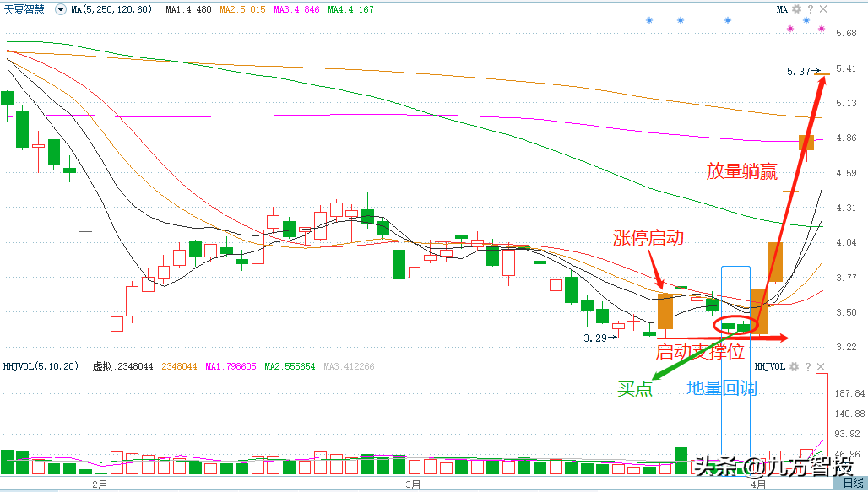Viewport: 868px width, 492px height.
Task: Click the volume MA1:798605 readout
Action: pos(231,366)
